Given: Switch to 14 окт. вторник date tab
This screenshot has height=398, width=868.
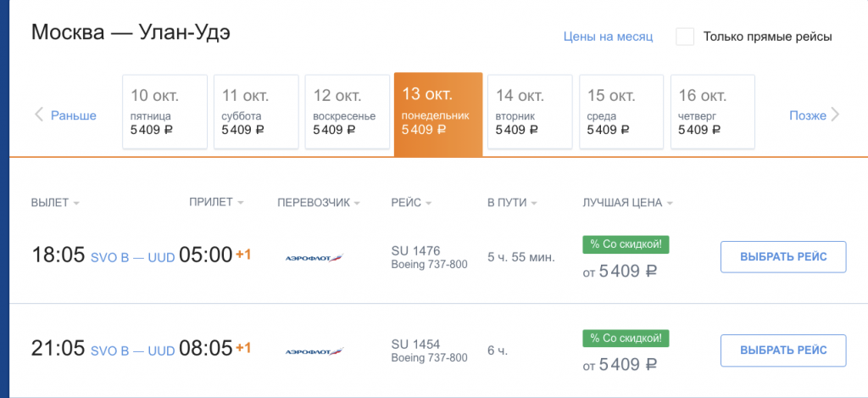Looking at the screenshot, I should [x=530, y=112].
